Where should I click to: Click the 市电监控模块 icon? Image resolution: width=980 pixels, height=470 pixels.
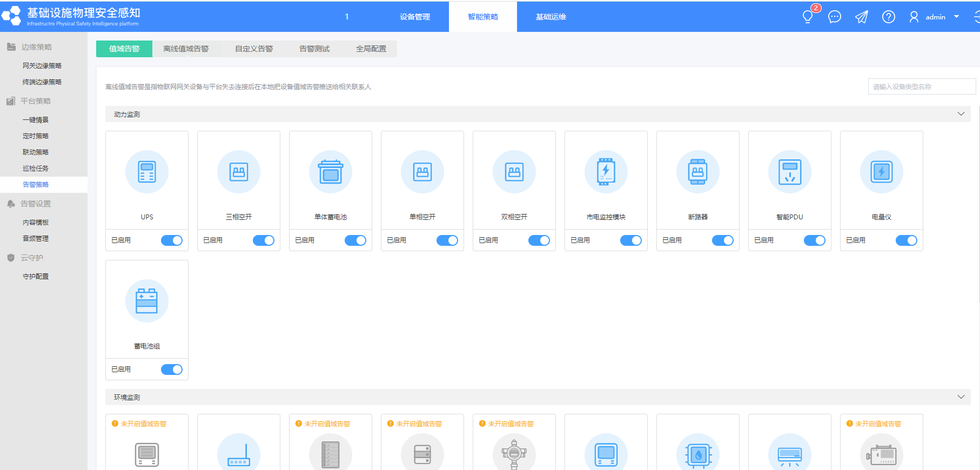point(606,172)
